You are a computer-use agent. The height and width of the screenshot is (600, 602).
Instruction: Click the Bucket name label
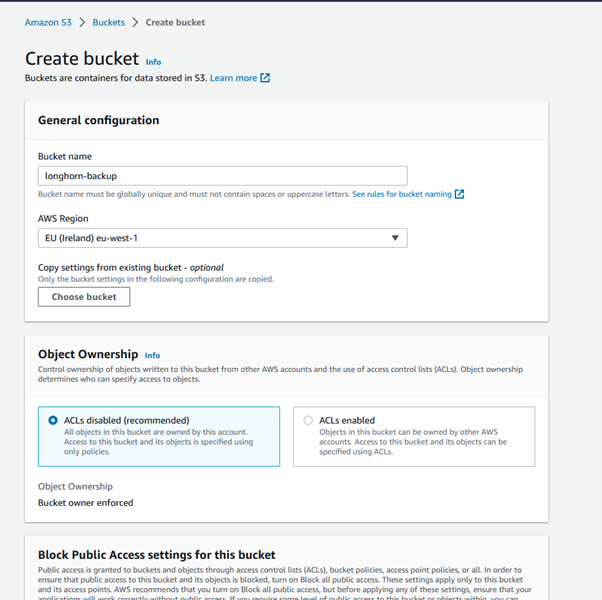pos(65,157)
